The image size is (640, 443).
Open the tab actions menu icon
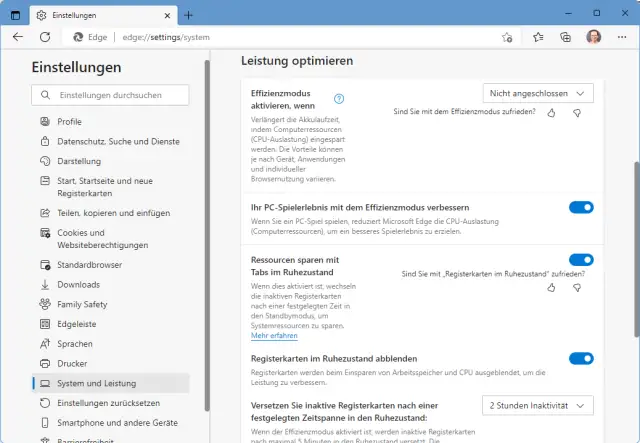pos(16,16)
